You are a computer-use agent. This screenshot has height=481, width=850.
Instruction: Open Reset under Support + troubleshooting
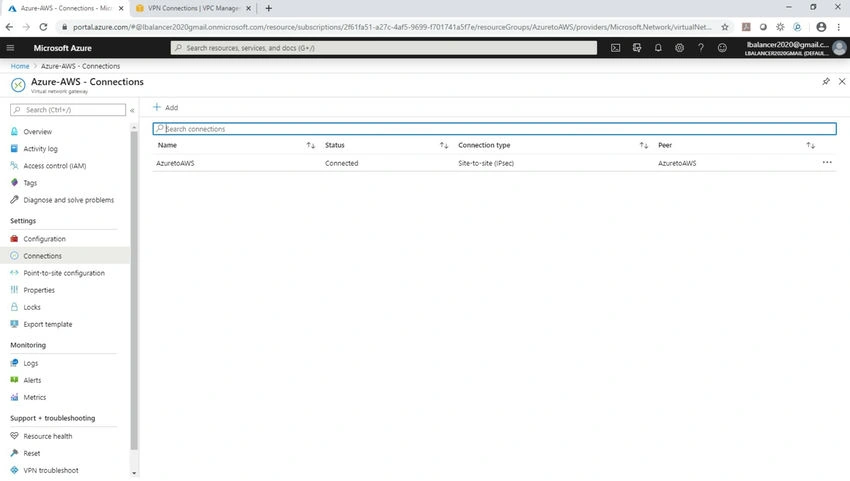click(x=31, y=453)
